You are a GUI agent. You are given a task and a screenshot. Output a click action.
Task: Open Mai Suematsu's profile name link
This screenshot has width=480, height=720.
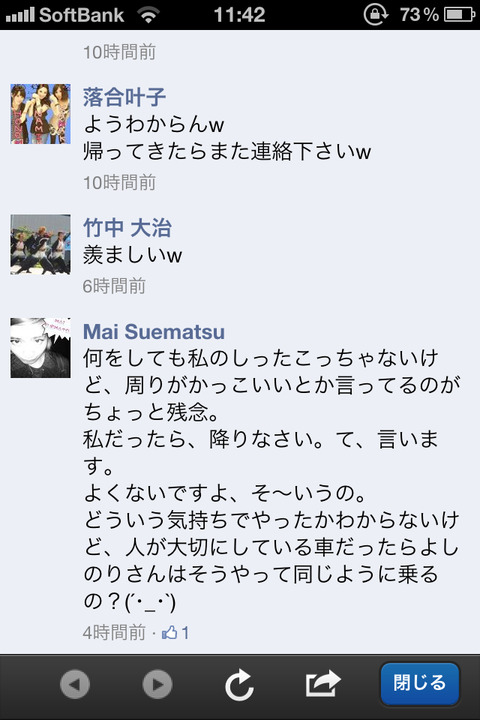[x=154, y=332]
